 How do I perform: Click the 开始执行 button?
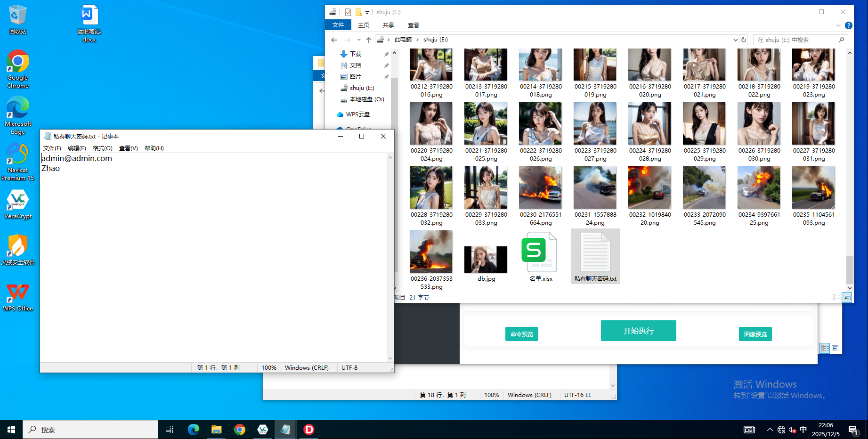(638, 331)
